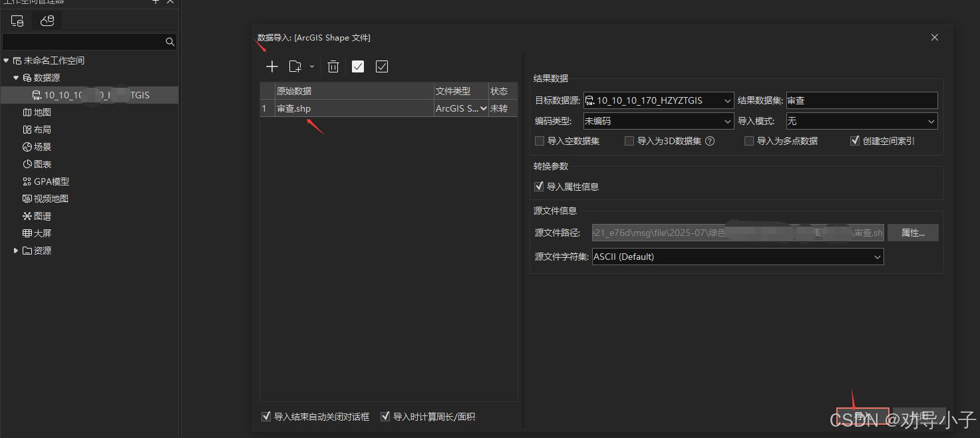The width and height of the screenshot is (980, 438).
Task: Open the 场景 scene item in sidebar
Action: click(x=43, y=146)
